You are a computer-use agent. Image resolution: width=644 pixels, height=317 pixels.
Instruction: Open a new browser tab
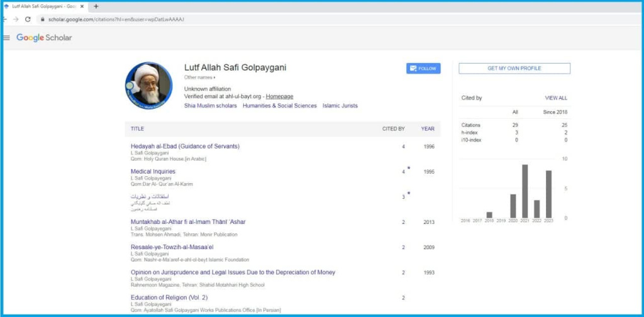tap(96, 6)
